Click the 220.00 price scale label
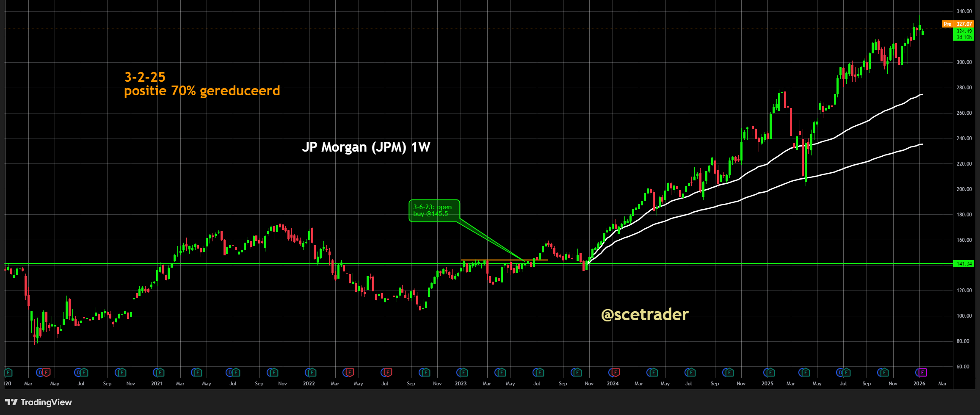This screenshot has width=980, height=415. coord(964,164)
